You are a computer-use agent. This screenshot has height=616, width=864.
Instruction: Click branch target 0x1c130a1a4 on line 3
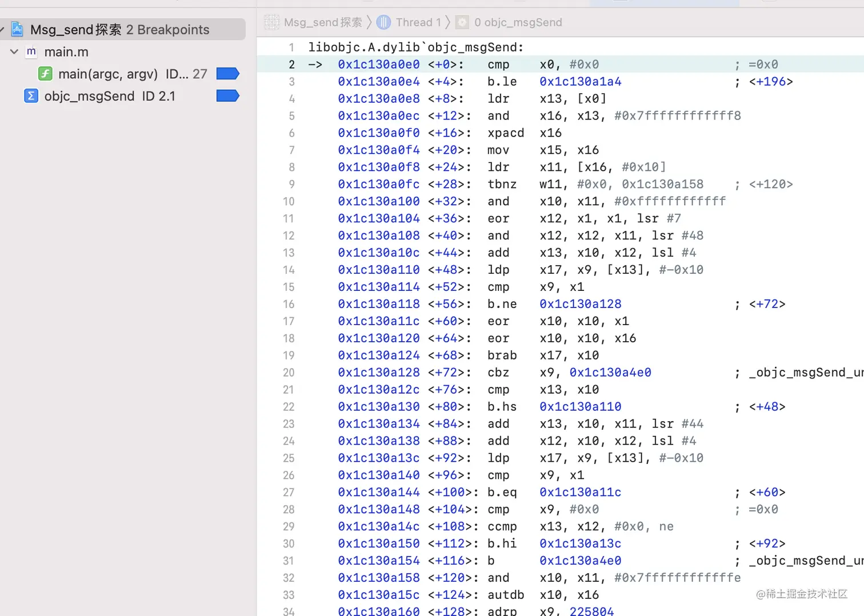581,82
